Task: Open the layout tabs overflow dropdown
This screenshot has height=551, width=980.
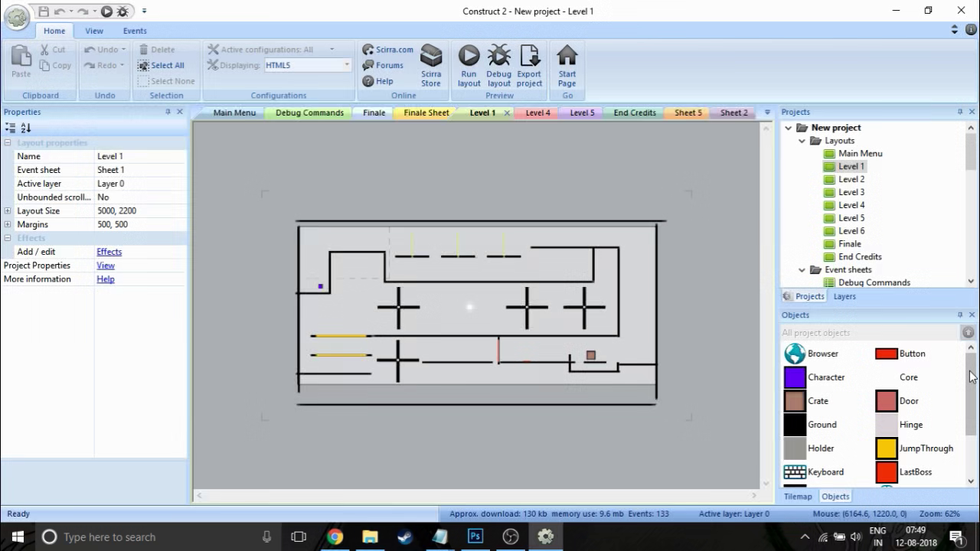Action: 767,112
